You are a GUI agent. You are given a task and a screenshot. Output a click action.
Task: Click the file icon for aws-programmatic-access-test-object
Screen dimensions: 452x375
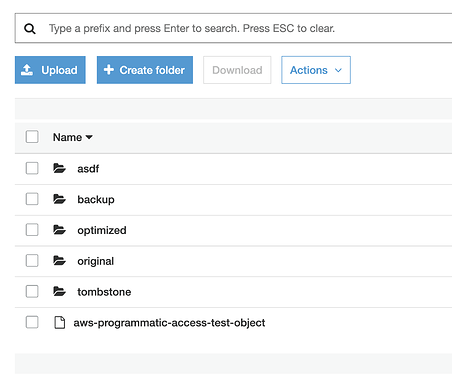(x=60, y=322)
